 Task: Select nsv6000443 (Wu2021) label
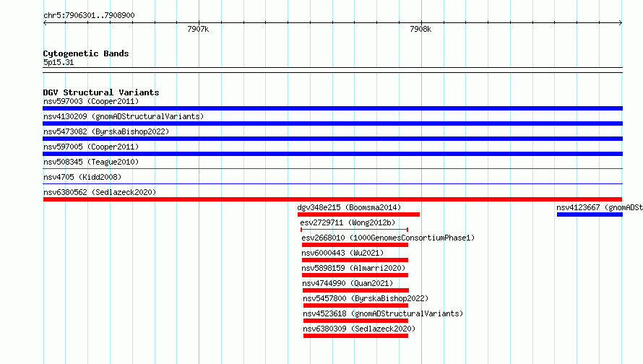pyautogui.click(x=343, y=253)
